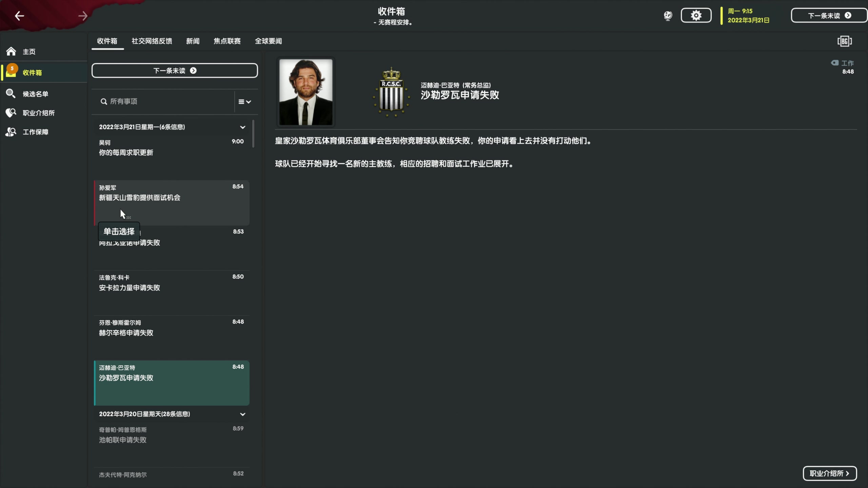Open the globe help icon in top bar
Image resolution: width=868 pixels, height=488 pixels.
pos(668,16)
